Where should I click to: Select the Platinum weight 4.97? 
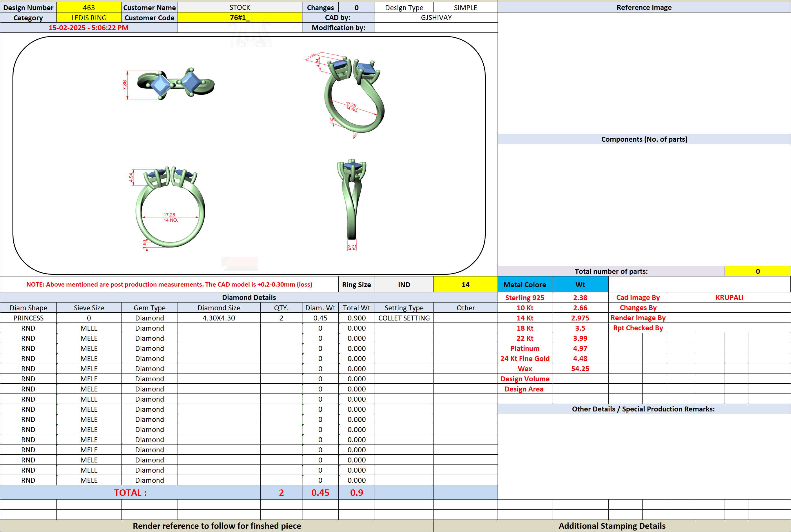click(580, 349)
